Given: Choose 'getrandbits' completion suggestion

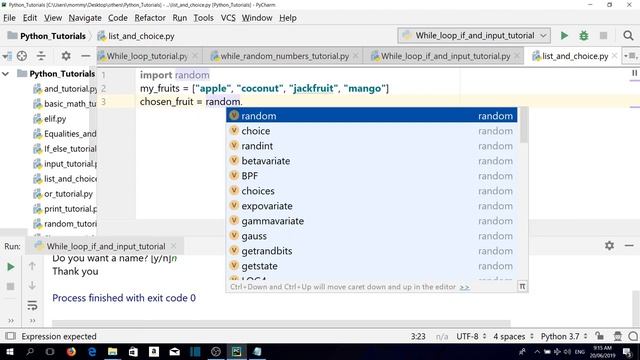Looking at the screenshot, I should pyautogui.click(x=371, y=251).
